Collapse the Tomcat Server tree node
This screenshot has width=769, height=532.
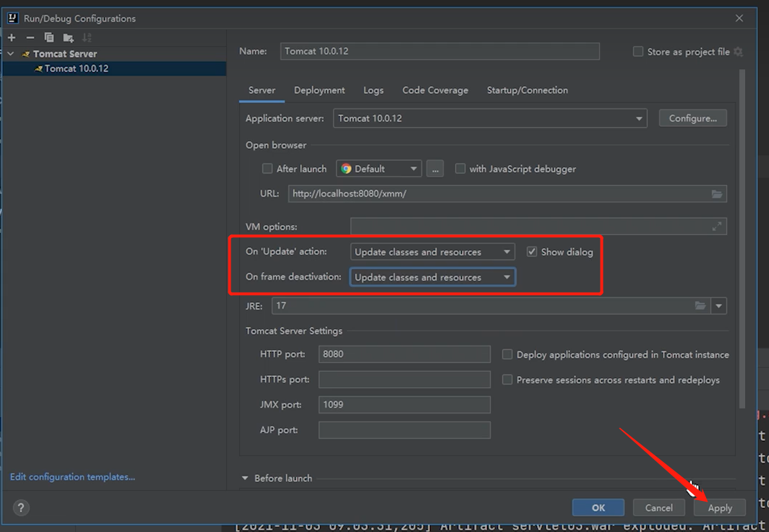(11, 53)
